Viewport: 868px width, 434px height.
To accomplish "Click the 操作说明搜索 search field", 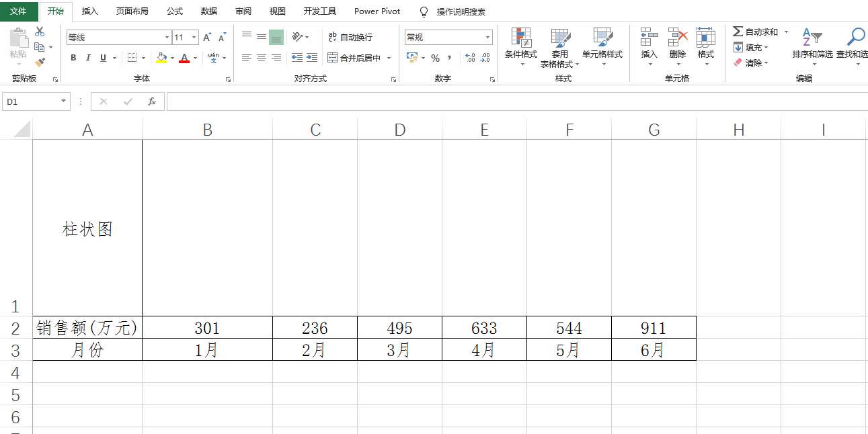I will pos(462,11).
